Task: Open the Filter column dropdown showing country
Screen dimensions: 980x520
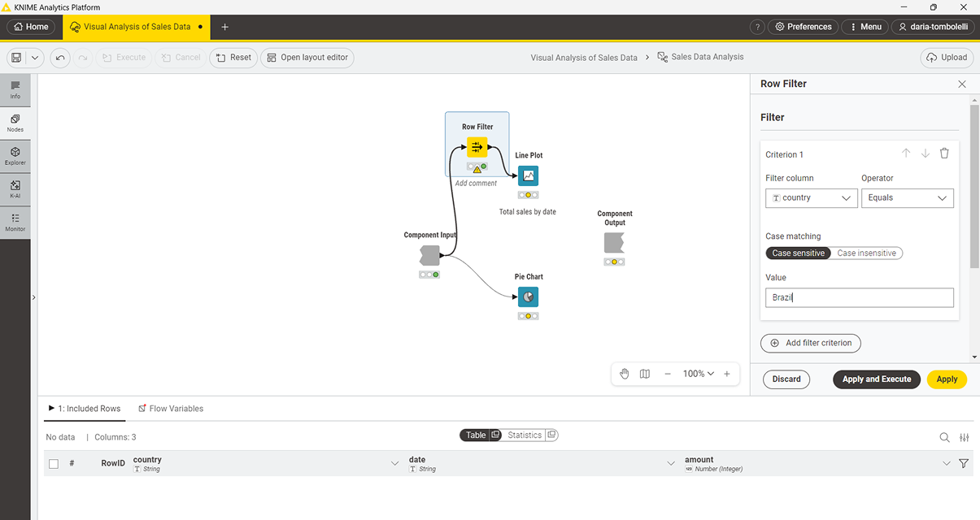Action: click(811, 197)
